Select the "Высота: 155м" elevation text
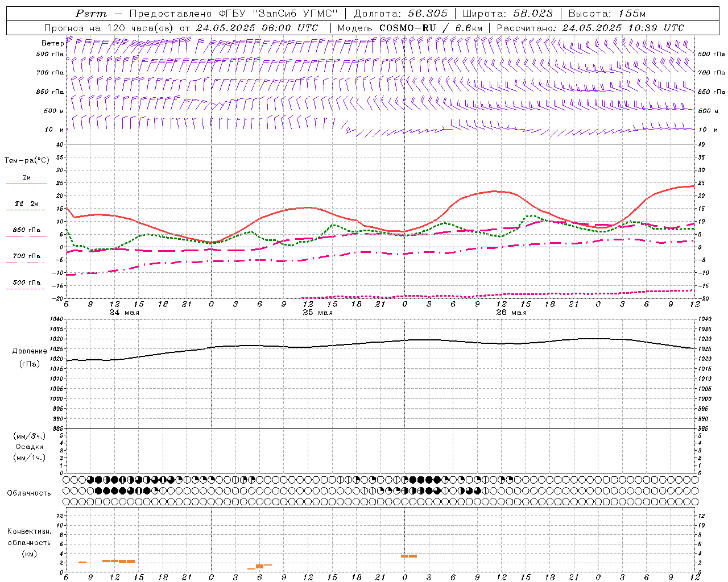 click(x=607, y=14)
